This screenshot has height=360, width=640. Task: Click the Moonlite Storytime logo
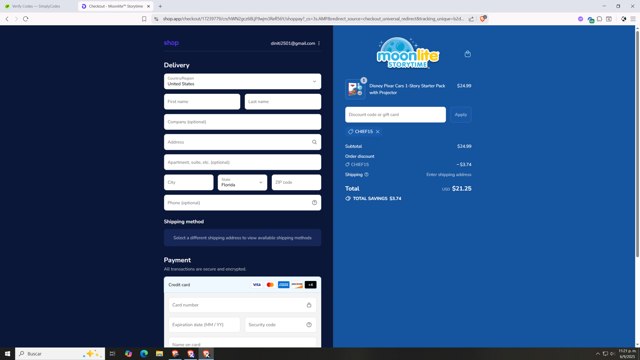tap(408, 53)
